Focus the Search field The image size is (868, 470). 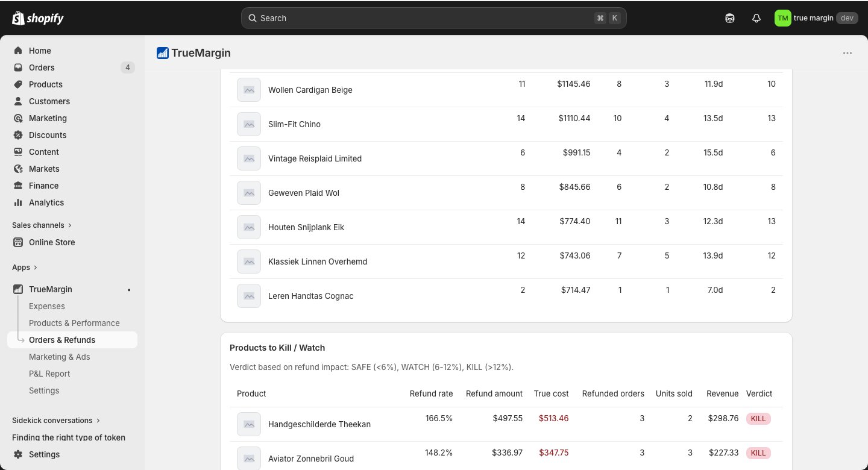pyautogui.click(x=434, y=18)
